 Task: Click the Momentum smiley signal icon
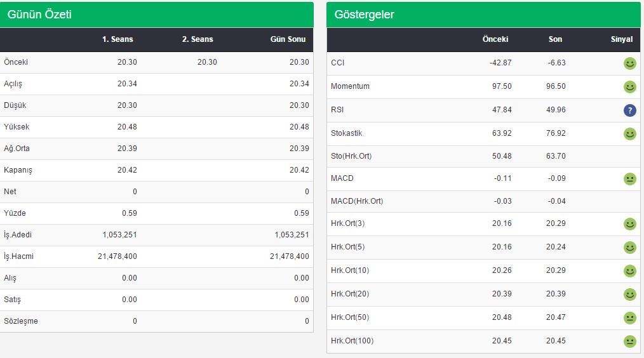click(x=629, y=86)
